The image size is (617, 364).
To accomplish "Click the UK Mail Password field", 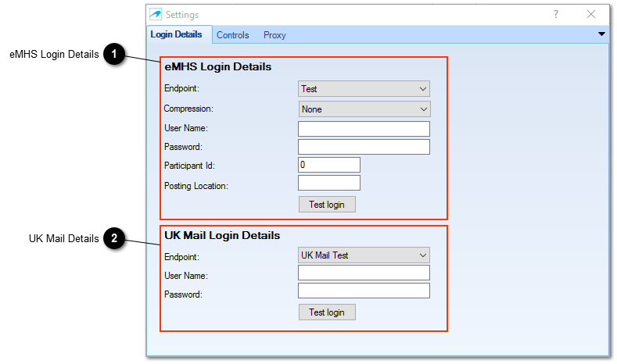I will click(364, 291).
